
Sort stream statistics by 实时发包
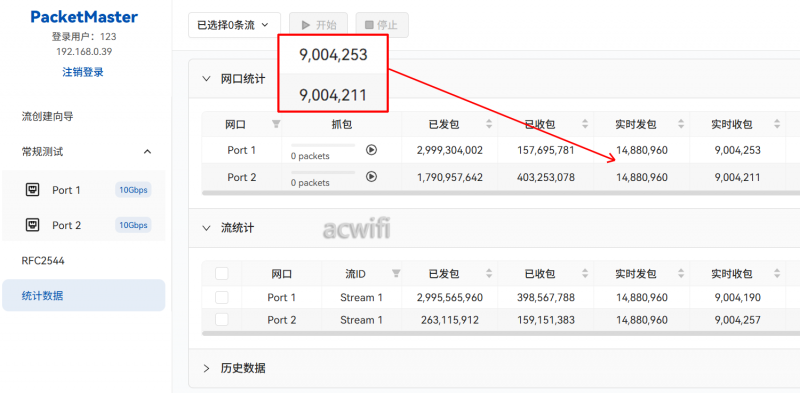click(681, 274)
